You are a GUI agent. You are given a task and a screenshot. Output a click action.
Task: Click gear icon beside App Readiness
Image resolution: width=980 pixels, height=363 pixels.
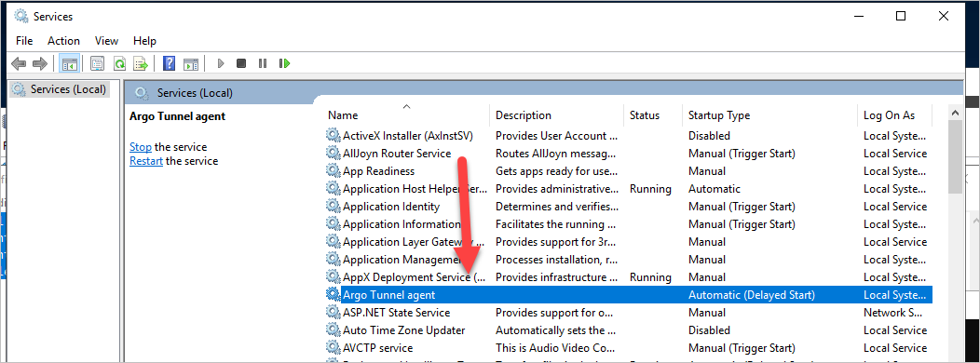333,171
